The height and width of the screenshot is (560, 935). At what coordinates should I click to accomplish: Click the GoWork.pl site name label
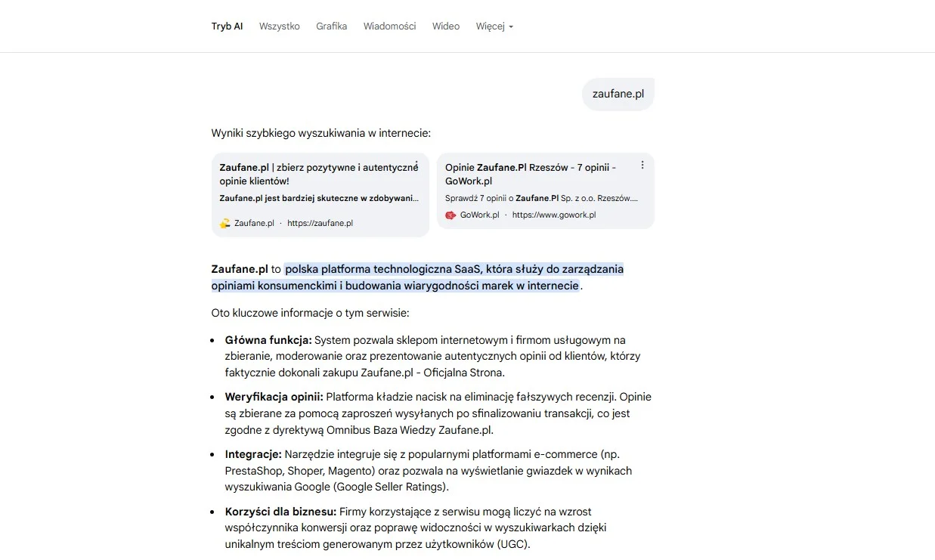(x=479, y=215)
